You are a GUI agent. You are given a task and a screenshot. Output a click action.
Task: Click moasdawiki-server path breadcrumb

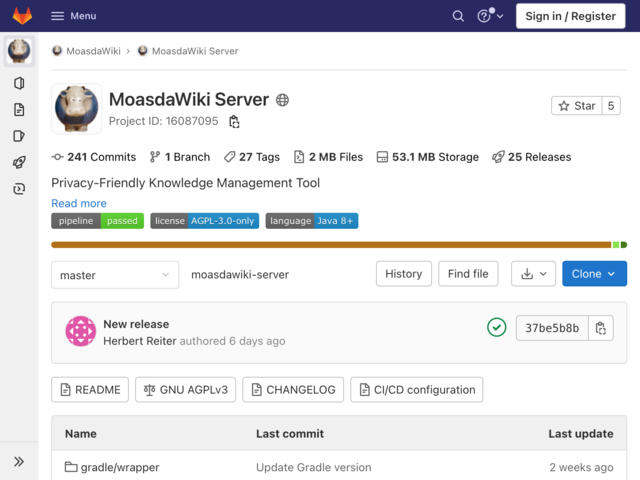coord(240,275)
